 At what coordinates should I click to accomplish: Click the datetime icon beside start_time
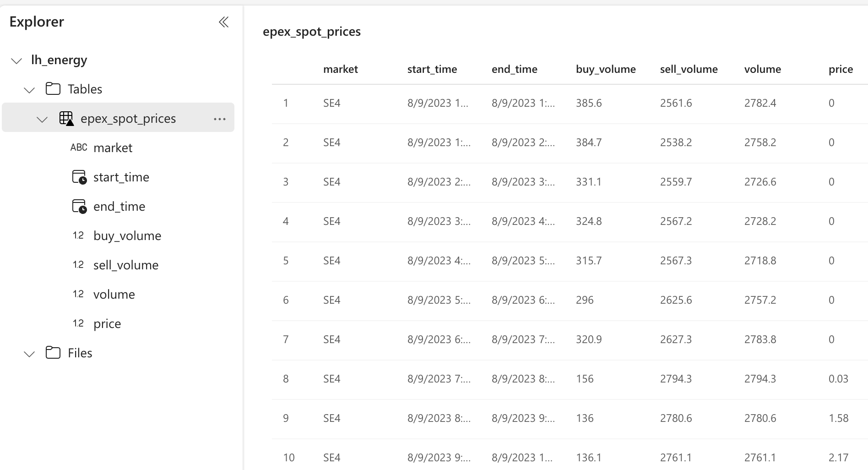point(79,177)
